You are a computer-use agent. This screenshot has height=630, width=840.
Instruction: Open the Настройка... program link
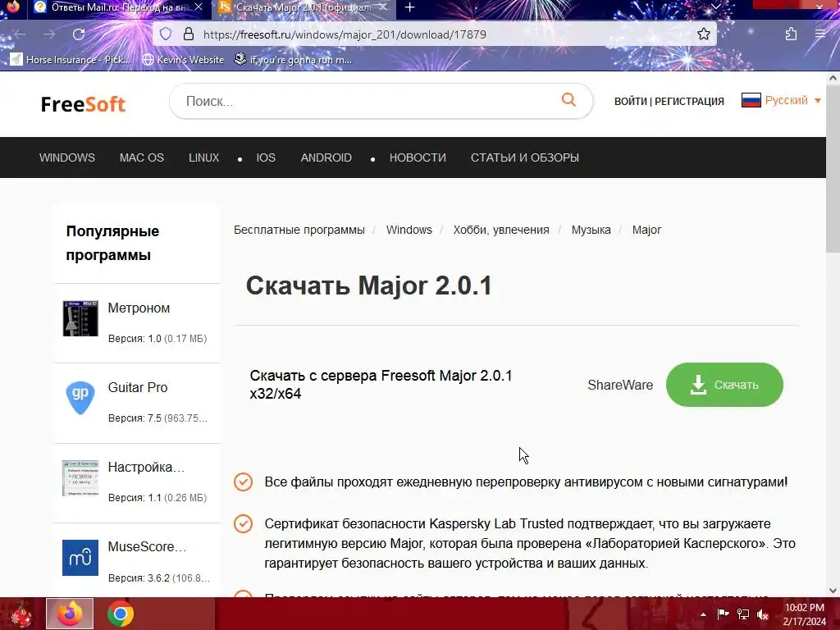[x=146, y=467]
